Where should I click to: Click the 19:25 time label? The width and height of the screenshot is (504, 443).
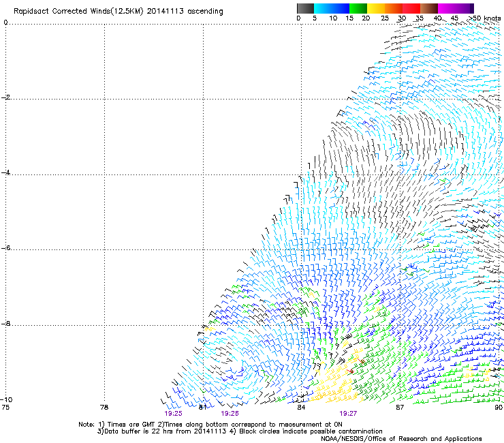coord(173,414)
